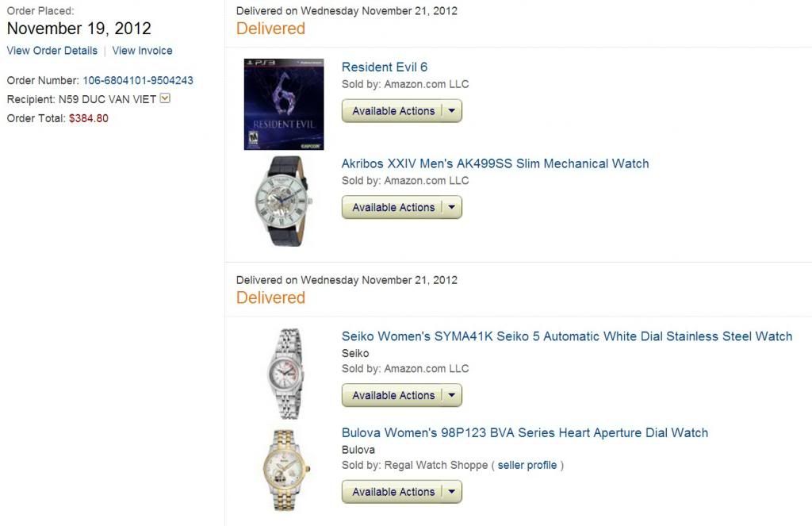
Task: Expand Available Actions arrow for Bulova watch
Action: [x=451, y=491]
